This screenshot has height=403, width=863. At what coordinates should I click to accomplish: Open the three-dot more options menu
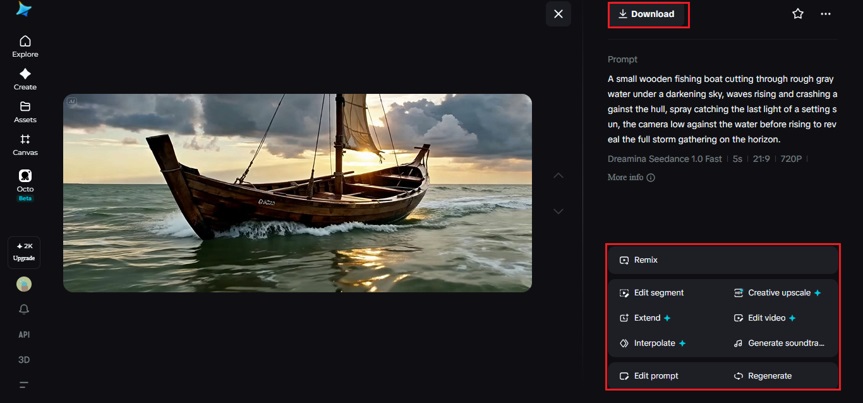[x=826, y=14]
